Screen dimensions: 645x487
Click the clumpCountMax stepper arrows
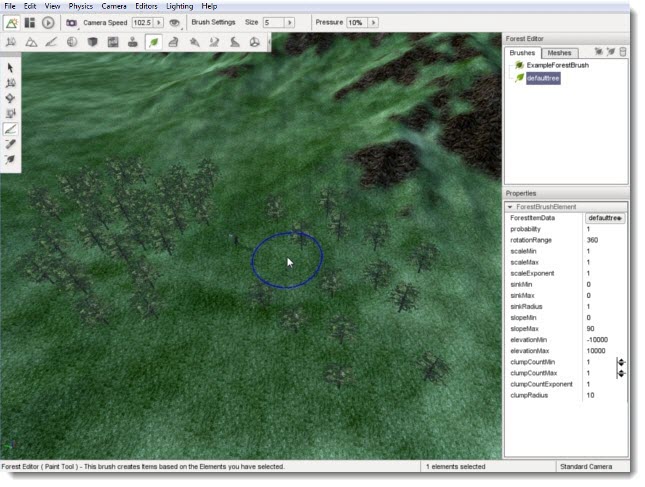click(621, 373)
